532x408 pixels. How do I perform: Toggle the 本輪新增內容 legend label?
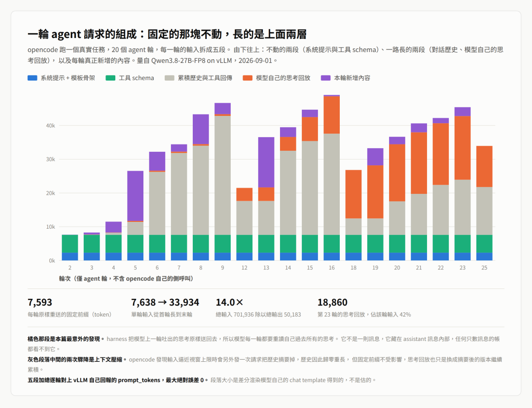coord(352,78)
